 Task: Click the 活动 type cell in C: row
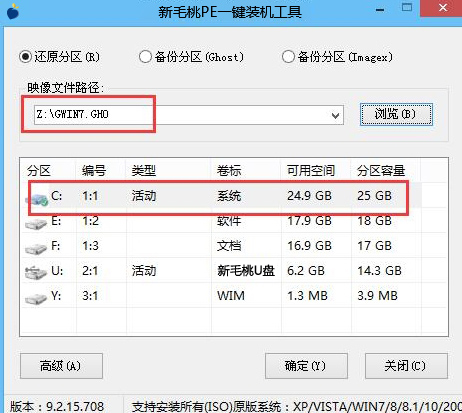[x=144, y=196]
